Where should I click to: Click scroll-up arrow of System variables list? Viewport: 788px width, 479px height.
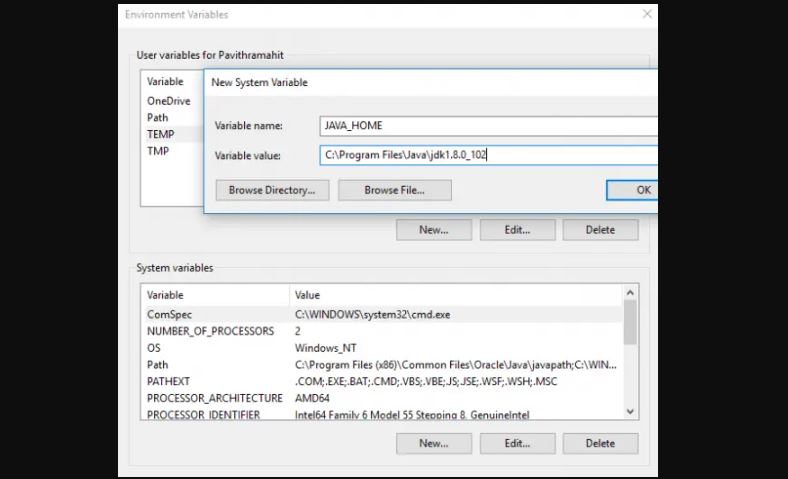pyautogui.click(x=630, y=293)
